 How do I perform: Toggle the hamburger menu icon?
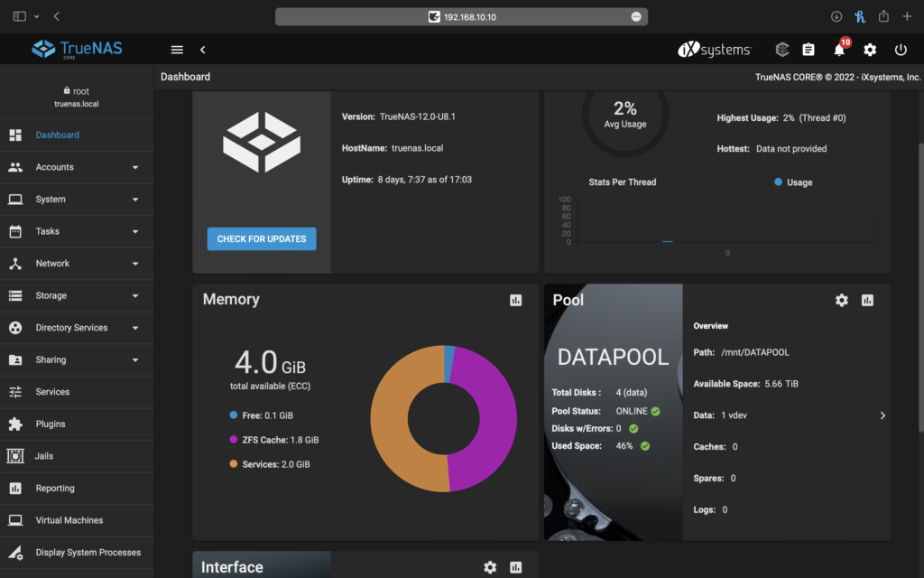click(177, 50)
